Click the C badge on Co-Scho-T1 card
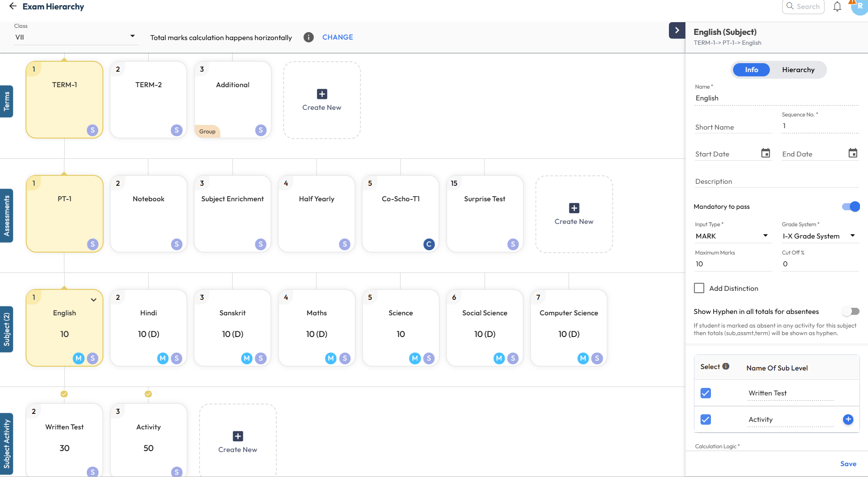The width and height of the screenshot is (868, 477). click(x=429, y=244)
